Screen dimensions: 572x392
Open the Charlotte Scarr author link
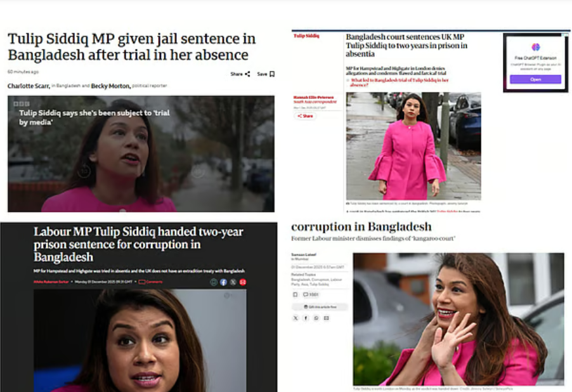coord(29,86)
